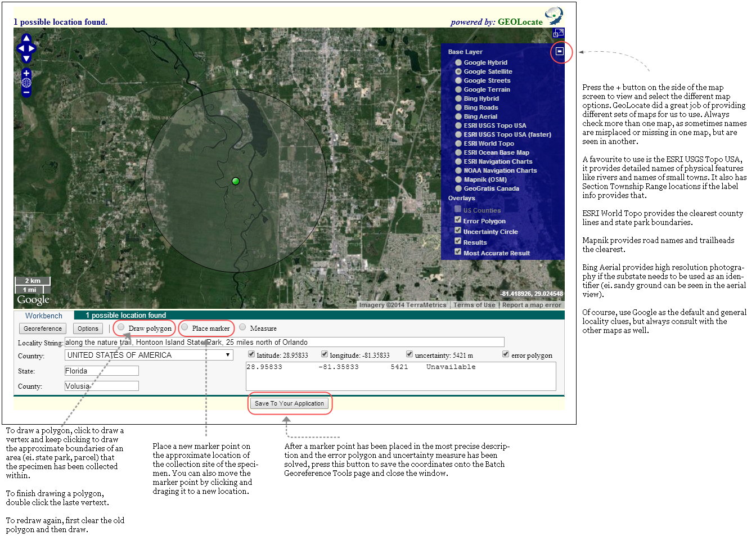Click the coordinates results text area
Viewport: 756px width, 540px height.
click(401, 376)
